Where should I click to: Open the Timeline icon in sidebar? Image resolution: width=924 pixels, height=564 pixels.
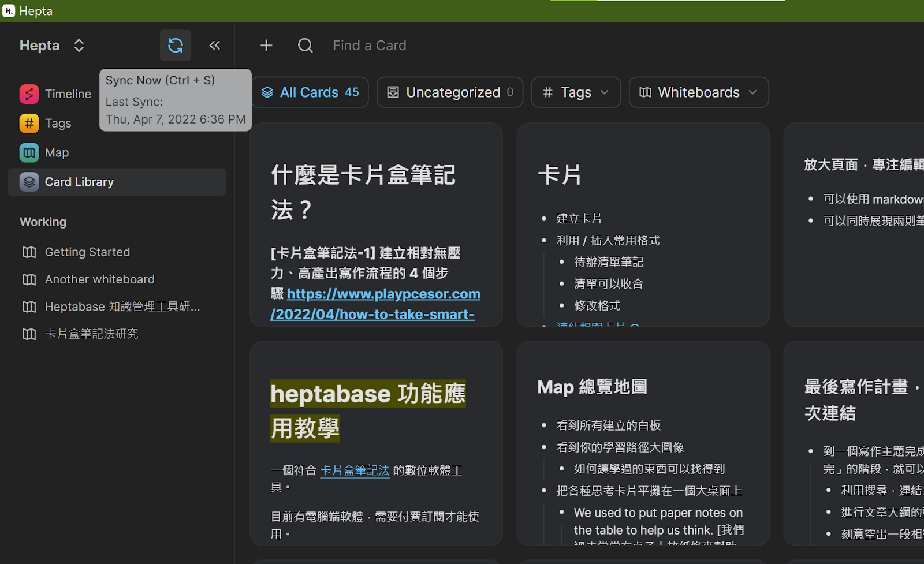pyautogui.click(x=29, y=94)
